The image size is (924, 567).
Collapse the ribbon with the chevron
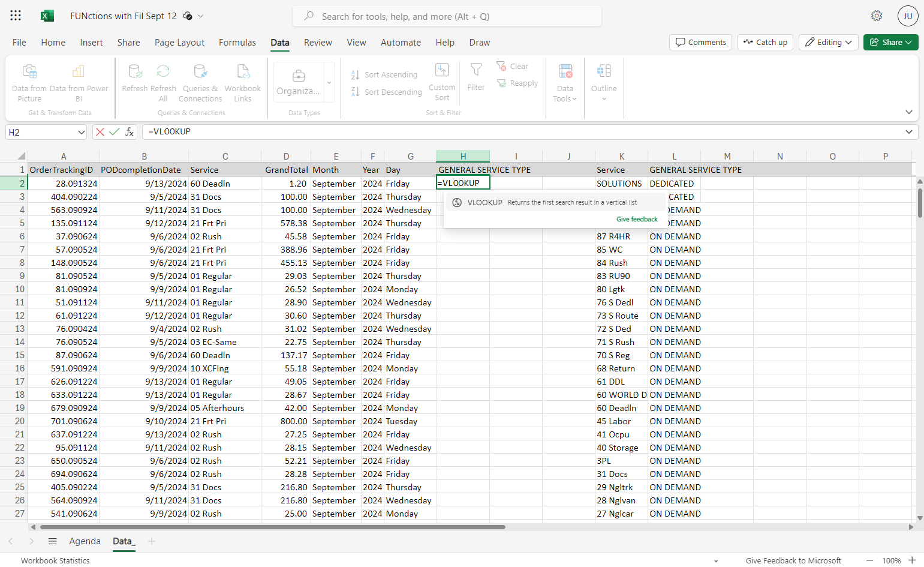pyautogui.click(x=909, y=112)
